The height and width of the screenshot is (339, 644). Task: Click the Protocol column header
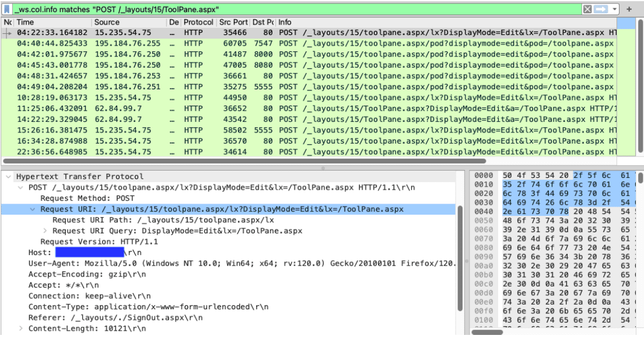198,22
